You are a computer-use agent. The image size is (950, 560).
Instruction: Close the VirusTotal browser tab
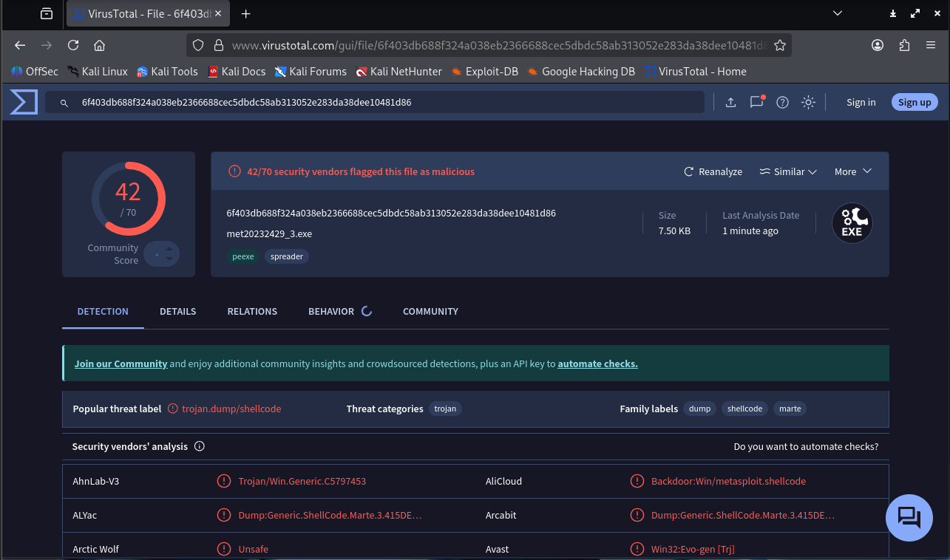pyautogui.click(x=220, y=13)
